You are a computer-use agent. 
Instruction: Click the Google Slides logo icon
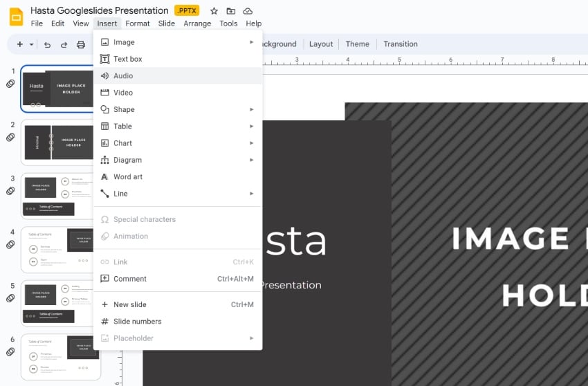16,17
